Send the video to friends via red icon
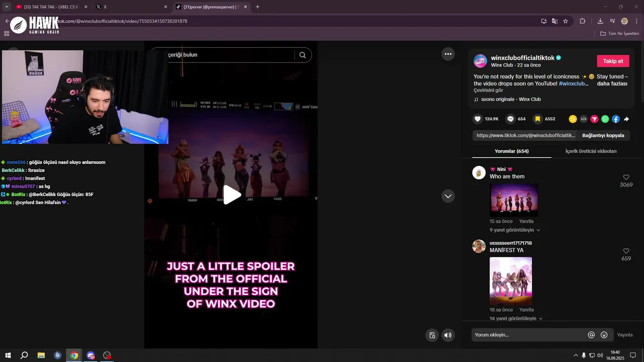 [x=594, y=119]
